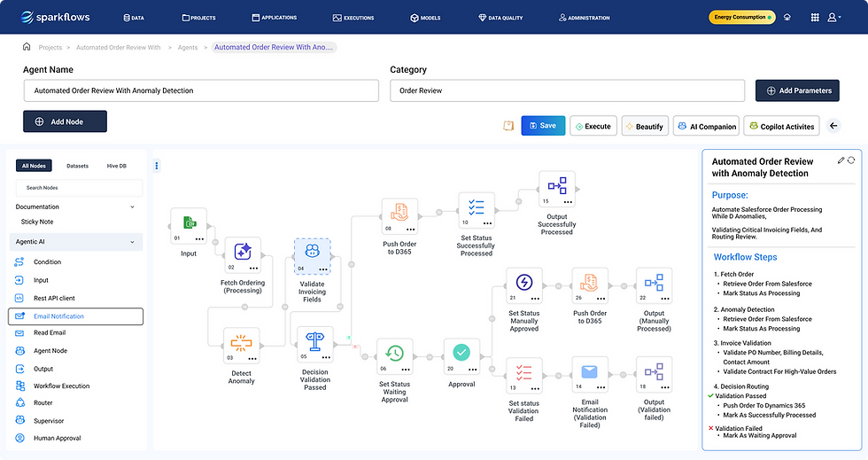Viewport: 868px width, 460px height.
Task: Click the Energy Consumption badge
Action: tap(742, 17)
